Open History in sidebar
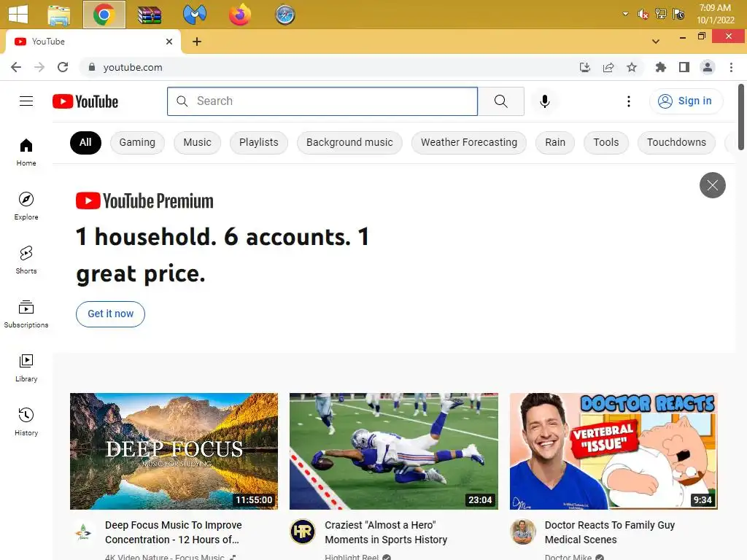747x560 pixels. pyautogui.click(x=26, y=422)
